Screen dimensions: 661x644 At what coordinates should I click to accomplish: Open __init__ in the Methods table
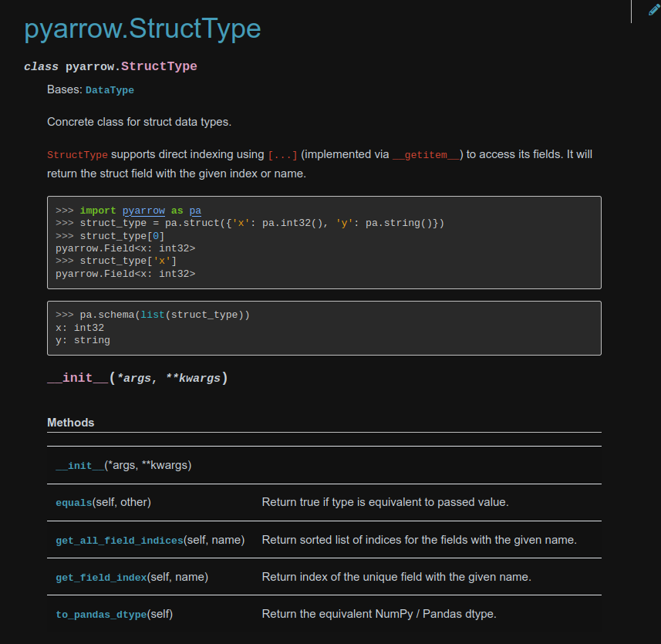80,466
